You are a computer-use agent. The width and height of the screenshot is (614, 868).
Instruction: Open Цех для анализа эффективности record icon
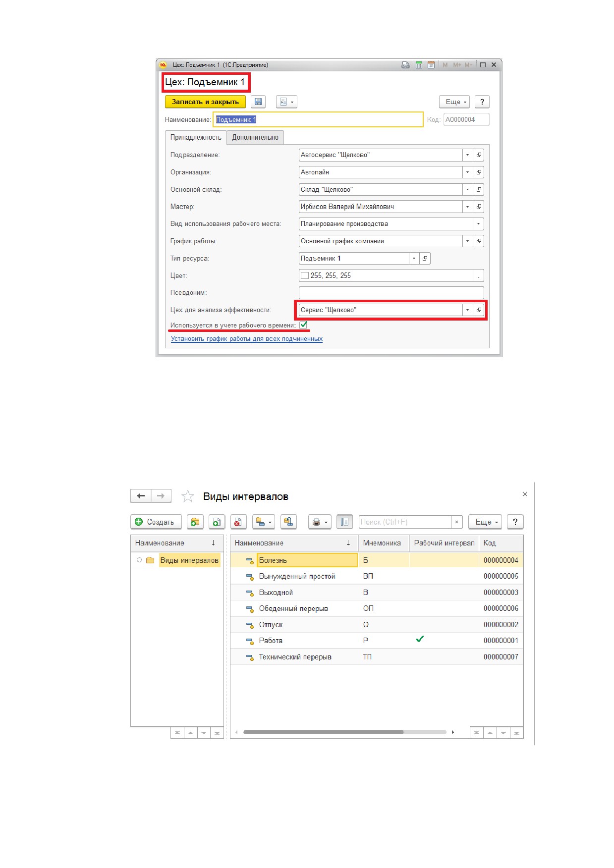479,310
